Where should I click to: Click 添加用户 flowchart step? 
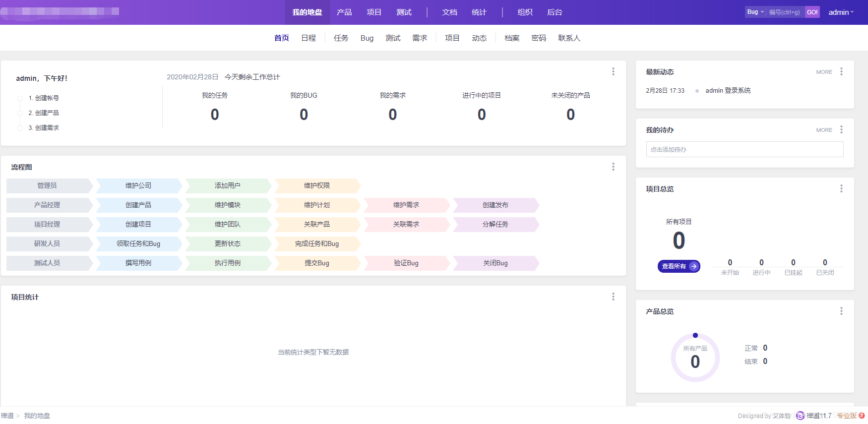pyautogui.click(x=228, y=185)
